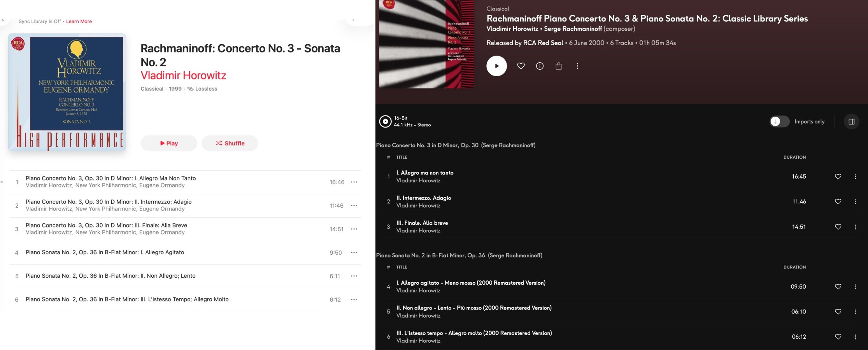Click the red Play button
Viewport: 868px width, 350px height.
169,143
